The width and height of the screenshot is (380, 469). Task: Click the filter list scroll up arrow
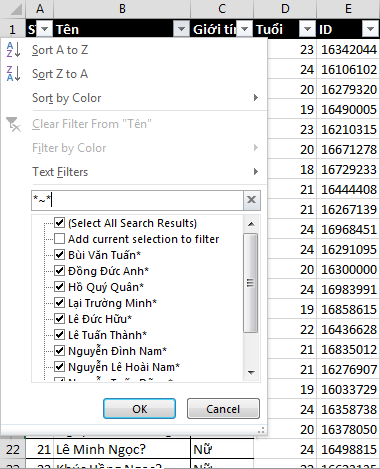[x=251, y=224]
